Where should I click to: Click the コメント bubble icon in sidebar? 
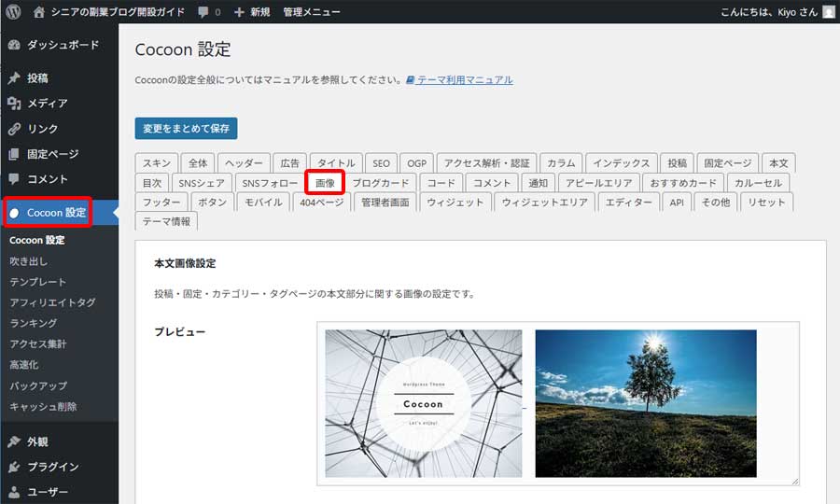14,179
